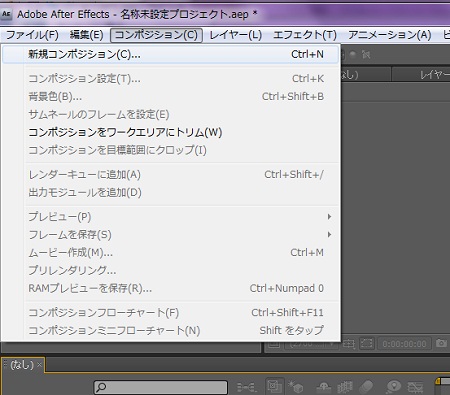Image resolution: width=450 pixels, height=395 pixels.
Task: Choose Background Color (背景色) menu entry
Action: point(170,97)
